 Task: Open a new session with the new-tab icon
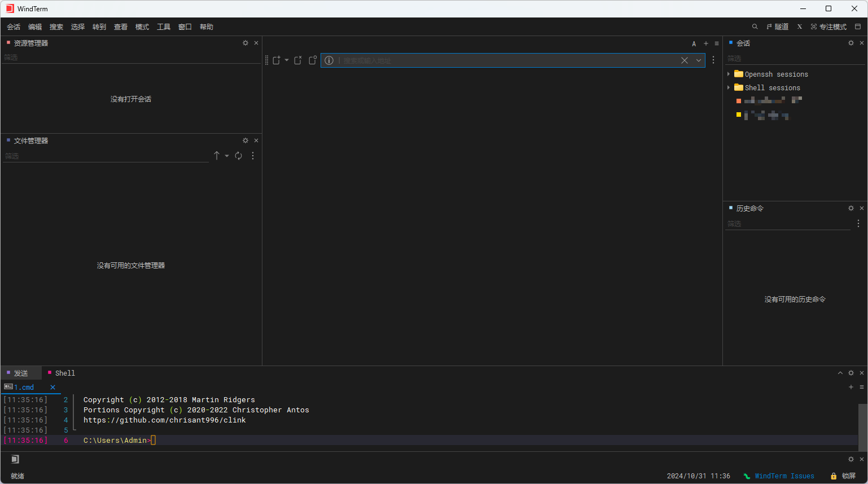point(277,60)
